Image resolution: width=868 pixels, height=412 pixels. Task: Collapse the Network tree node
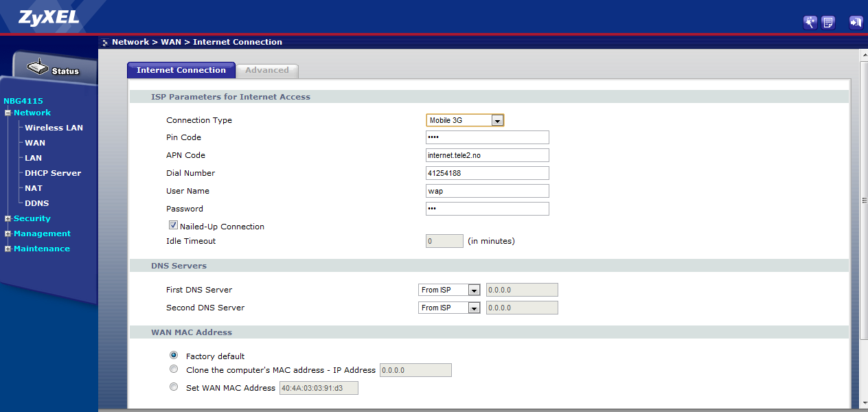[8, 113]
